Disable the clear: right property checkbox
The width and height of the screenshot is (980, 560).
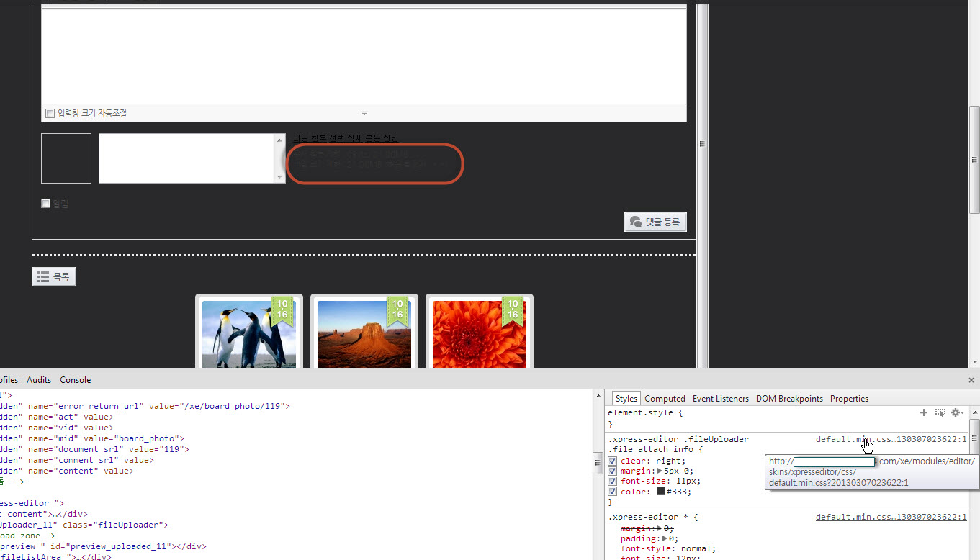(x=612, y=461)
